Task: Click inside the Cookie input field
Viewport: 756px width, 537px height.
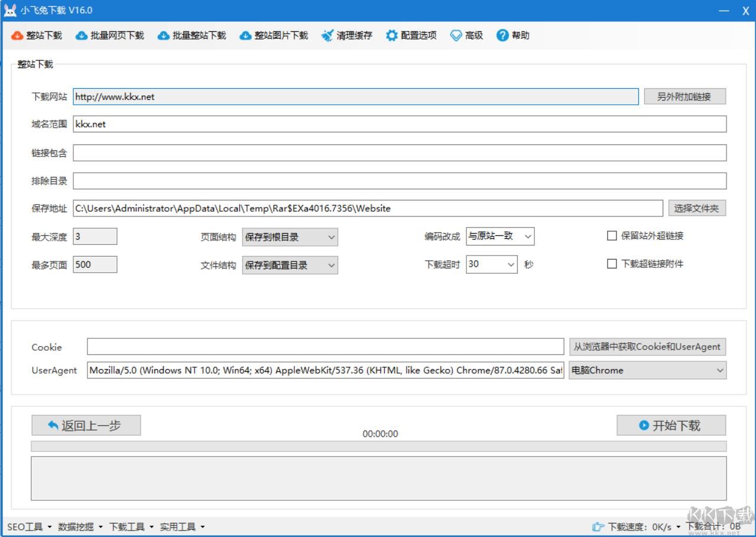Action: [325, 347]
